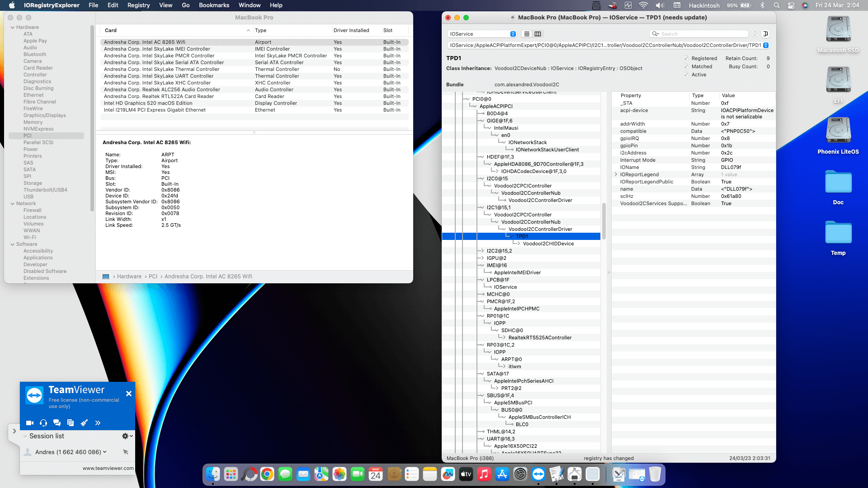Viewport: 868px width, 488px height.
Task: Open the TeamViewer chat bubbles icon
Action: (x=57, y=423)
